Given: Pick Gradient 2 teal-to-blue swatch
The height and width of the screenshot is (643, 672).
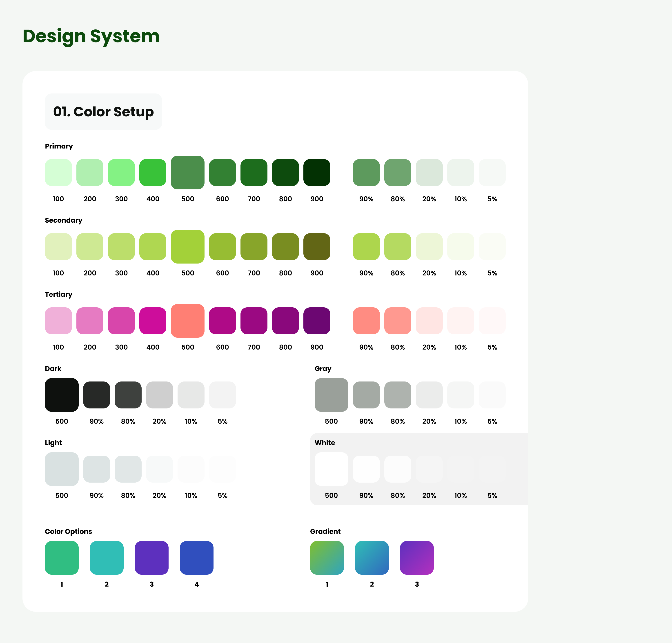Looking at the screenshot, I should pyautogui.click(x=372, y=558).
